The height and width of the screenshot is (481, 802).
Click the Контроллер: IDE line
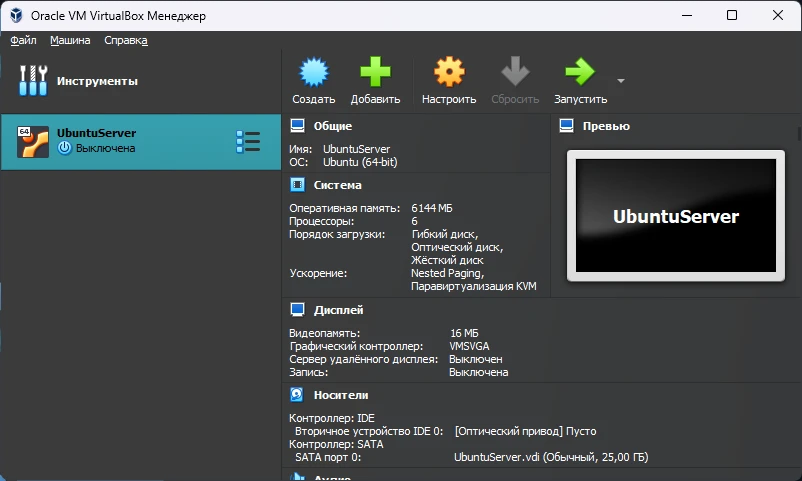point(332,418)
